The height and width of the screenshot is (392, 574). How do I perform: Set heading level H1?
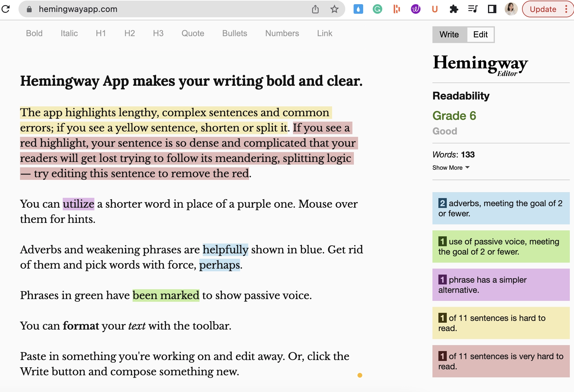coord(101,33)
